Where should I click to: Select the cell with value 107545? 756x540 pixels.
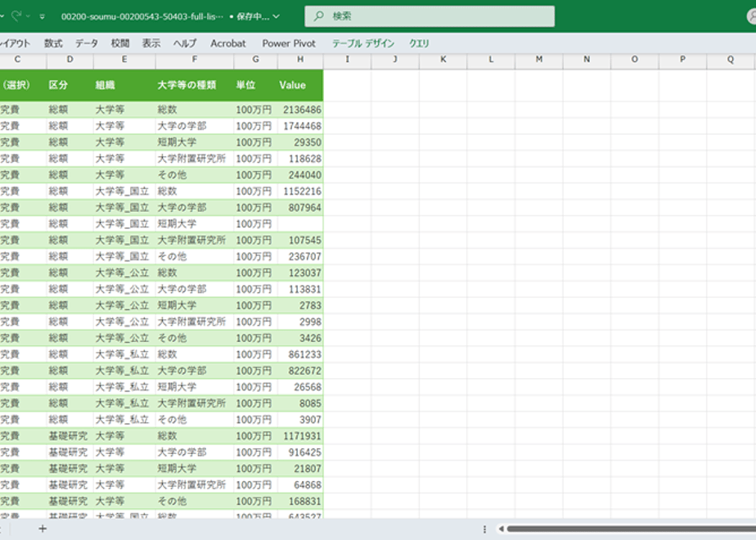pos(300,240)
